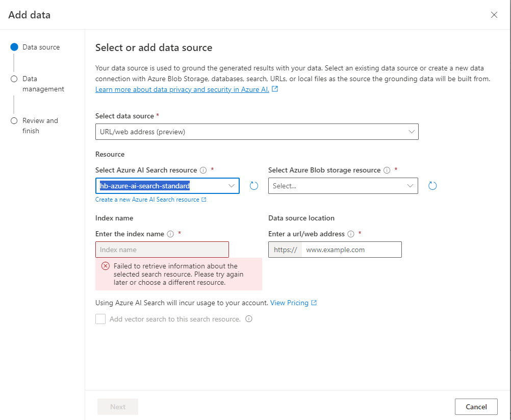Image resolution: width=511 pixels, height=420 pixels.
Task: Click the Next button
Action: click(x=118, y=407)
